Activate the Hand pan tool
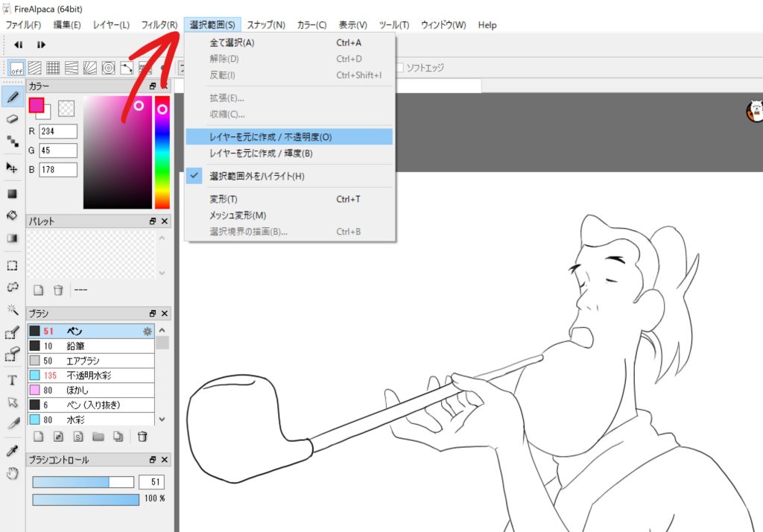763x532 pixels. click(13, 474)
